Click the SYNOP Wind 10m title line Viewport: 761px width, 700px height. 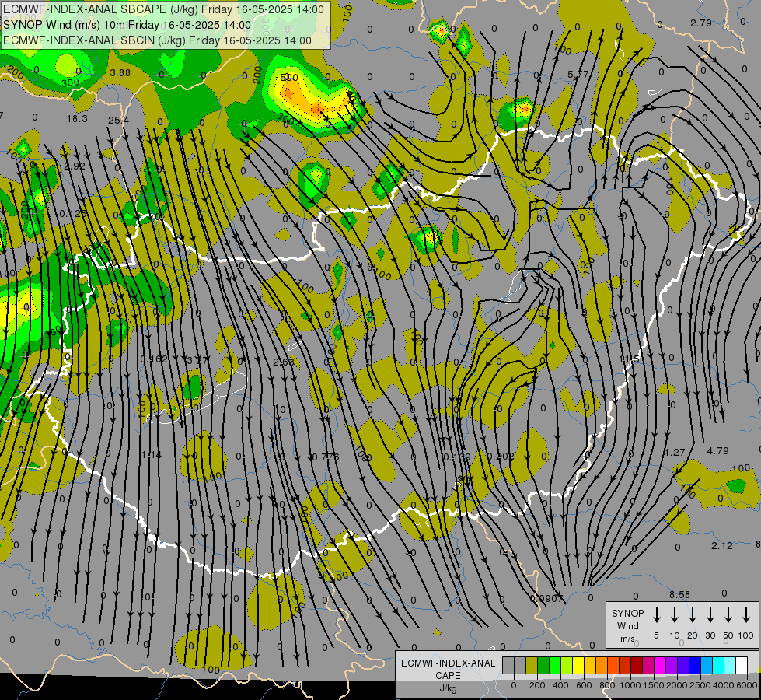(127, 25)
